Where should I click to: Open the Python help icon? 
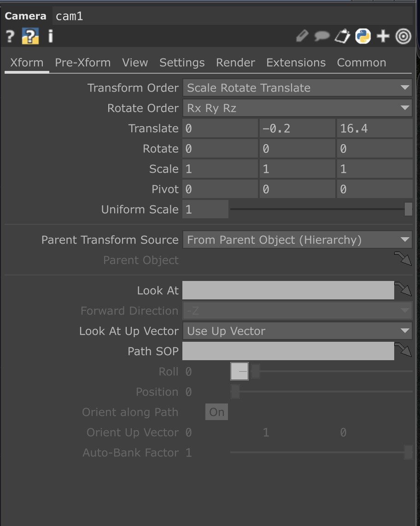363,36
